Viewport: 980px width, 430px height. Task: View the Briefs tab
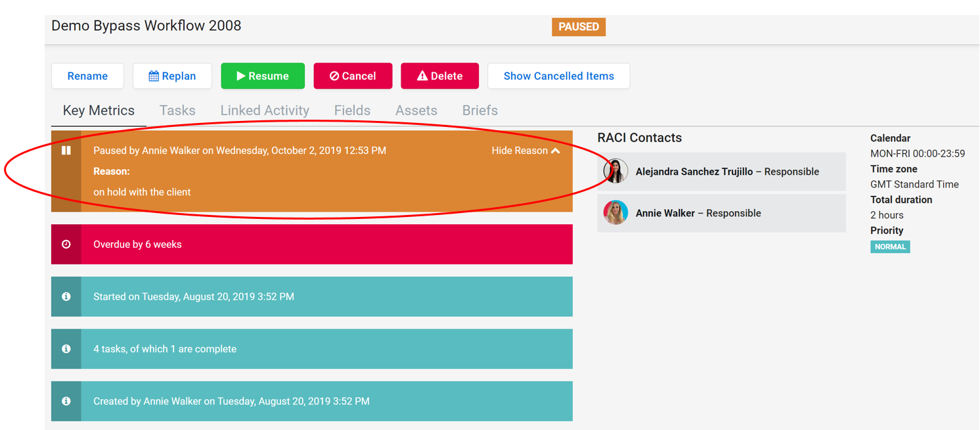click(x=480, y=110)
